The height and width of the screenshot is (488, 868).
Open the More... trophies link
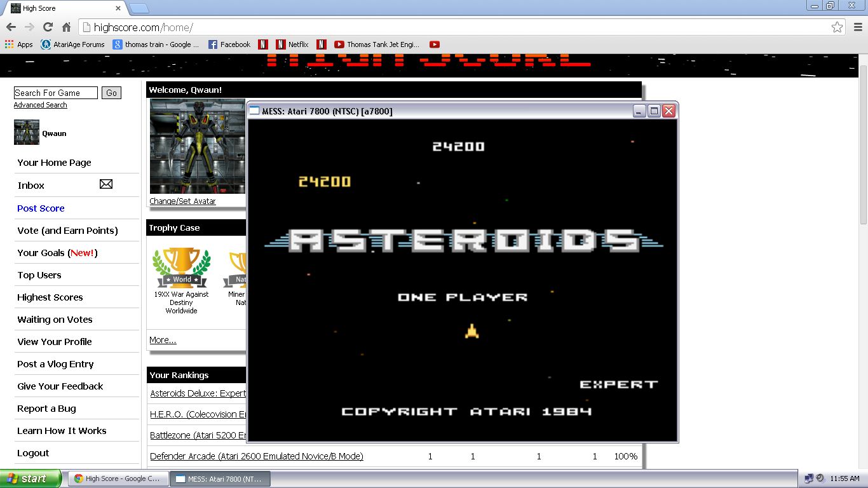pos(163,340)
